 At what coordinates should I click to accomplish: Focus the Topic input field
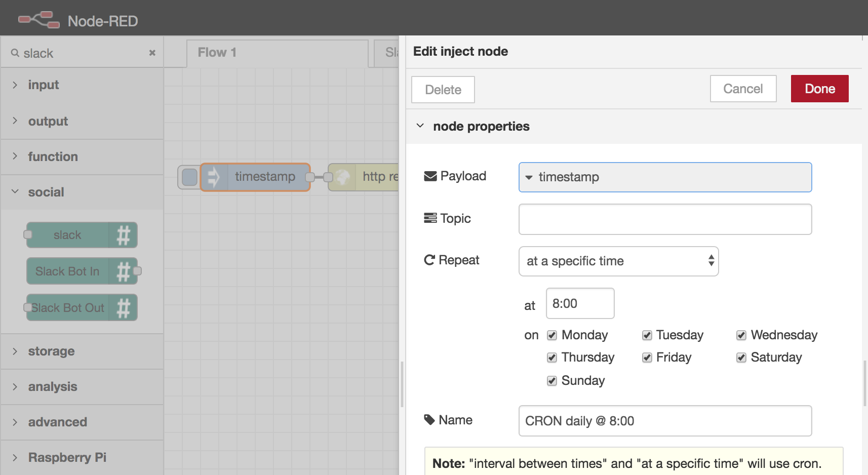(665, 219)
